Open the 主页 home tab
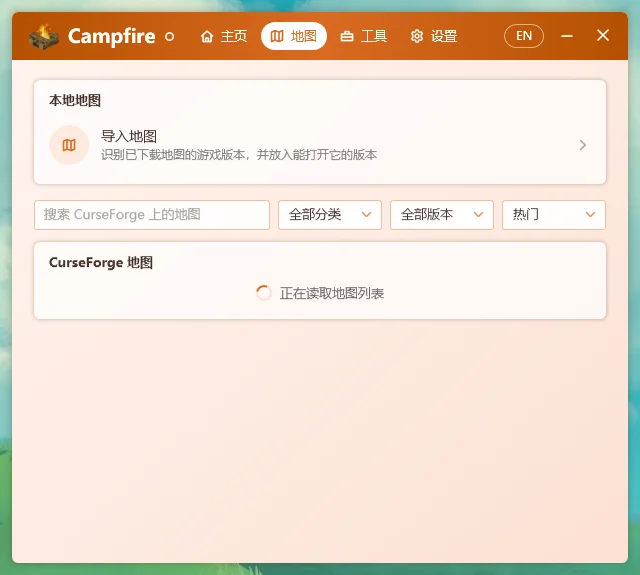Viewport: 640px width, 575px height. [224, 36]
